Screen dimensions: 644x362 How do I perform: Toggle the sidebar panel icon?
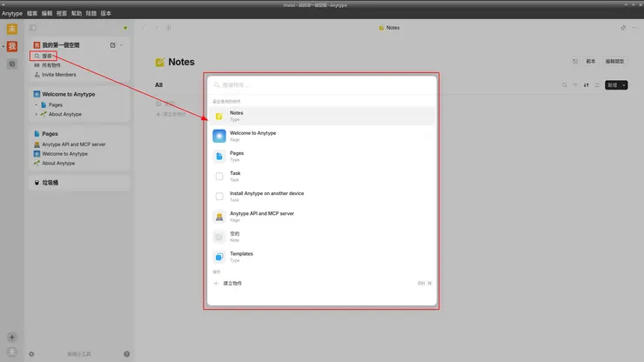point(33,28)
